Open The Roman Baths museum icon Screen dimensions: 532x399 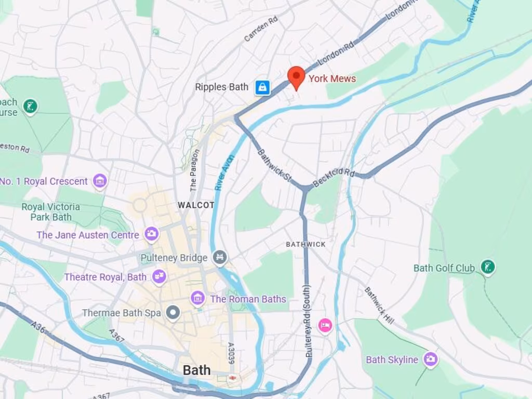197,299
